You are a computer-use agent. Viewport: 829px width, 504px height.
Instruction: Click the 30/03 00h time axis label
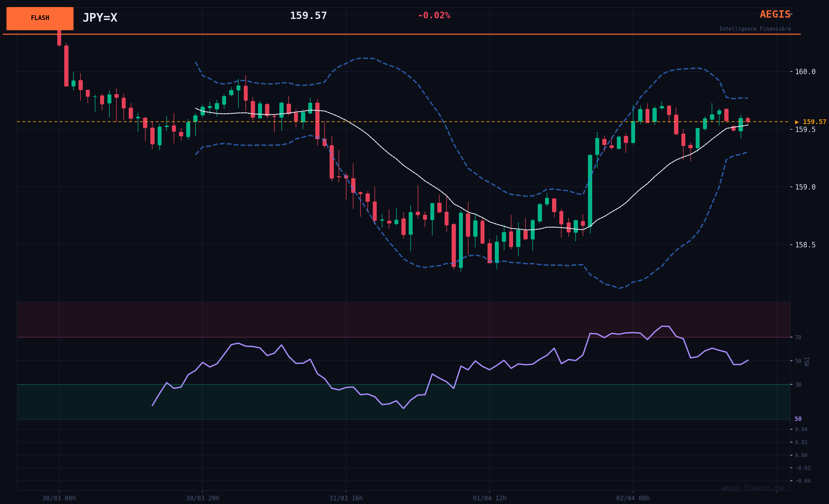click(59, 498)
